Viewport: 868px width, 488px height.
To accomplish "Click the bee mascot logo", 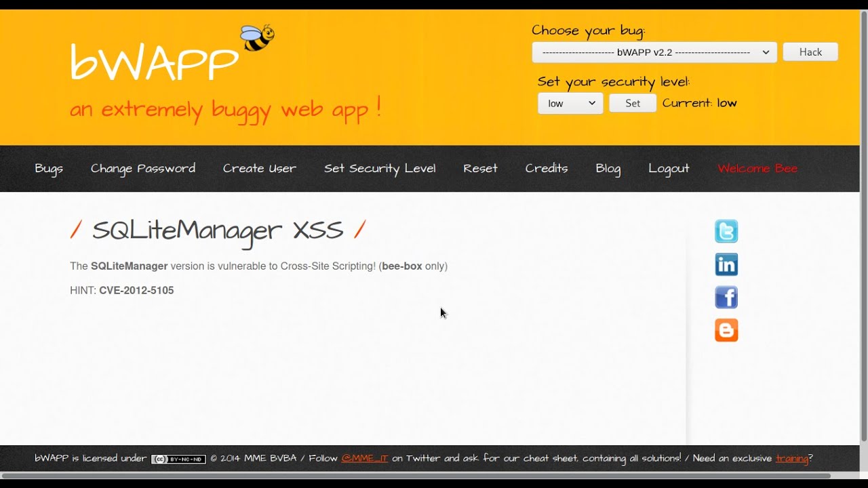I will point(257,37).
